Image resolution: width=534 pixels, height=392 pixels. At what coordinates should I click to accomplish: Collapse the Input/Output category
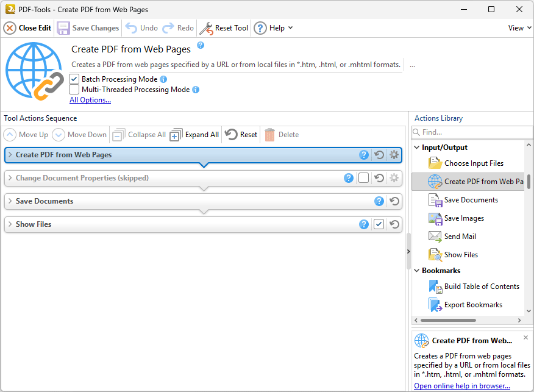(417, 148)
